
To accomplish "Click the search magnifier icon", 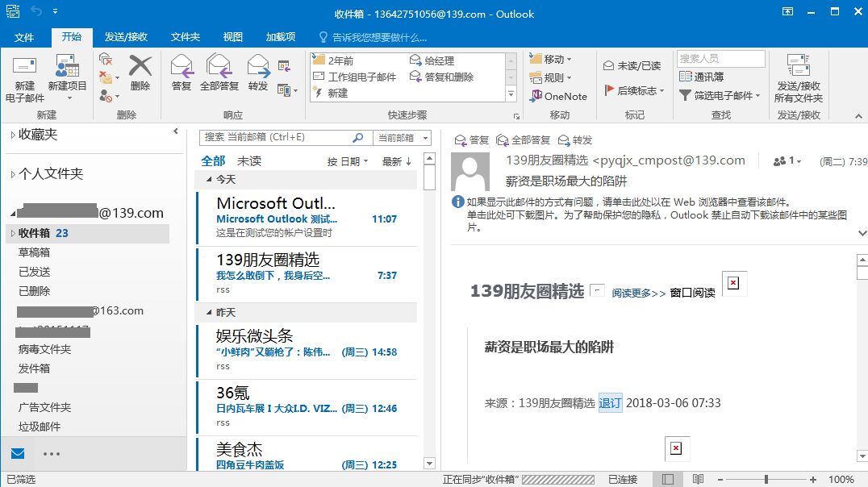I will pos(358,137).
